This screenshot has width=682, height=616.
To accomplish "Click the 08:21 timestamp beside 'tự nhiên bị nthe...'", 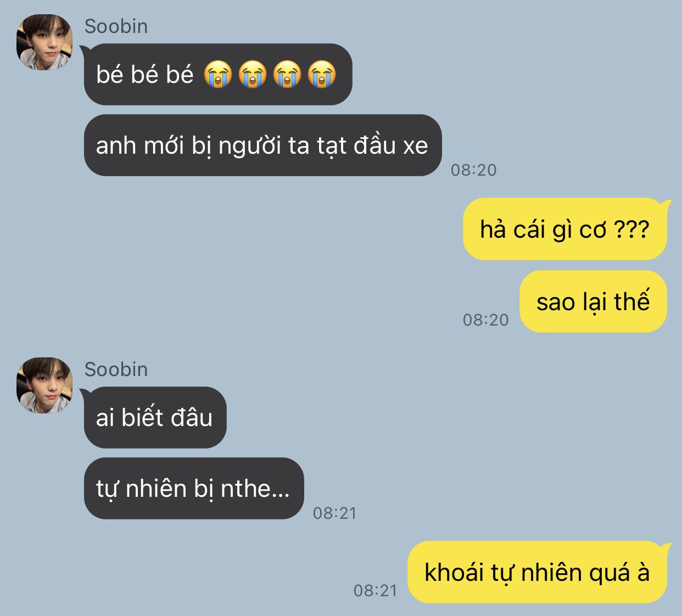I will point(335,513).
